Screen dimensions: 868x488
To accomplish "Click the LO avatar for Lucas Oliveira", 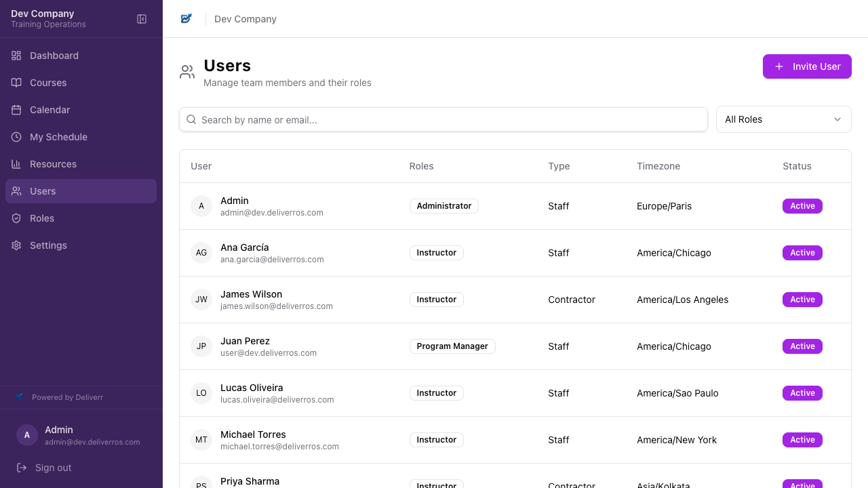I will (201, 393).
